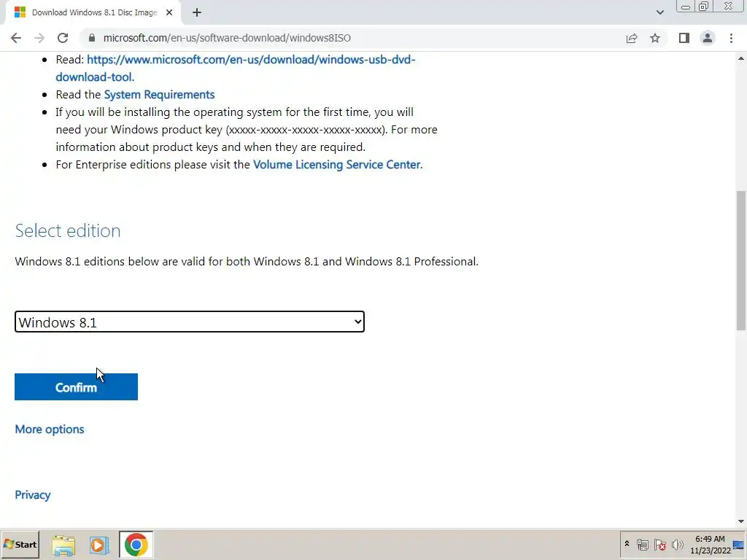
Task: Click the Microsoft logo favicon on the tab
Action: 20,12
